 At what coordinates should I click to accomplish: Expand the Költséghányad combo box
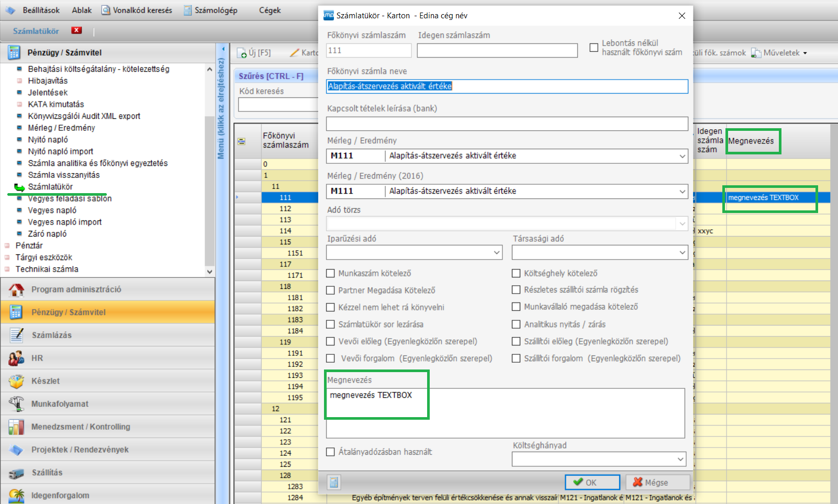point(680,460)
